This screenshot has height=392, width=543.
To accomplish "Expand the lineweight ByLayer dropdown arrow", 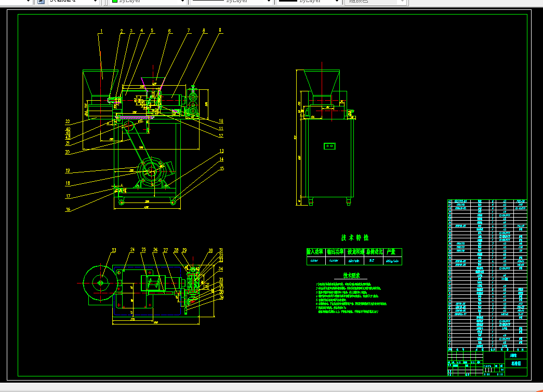I will pyautogui.click(x=337, y=2).
